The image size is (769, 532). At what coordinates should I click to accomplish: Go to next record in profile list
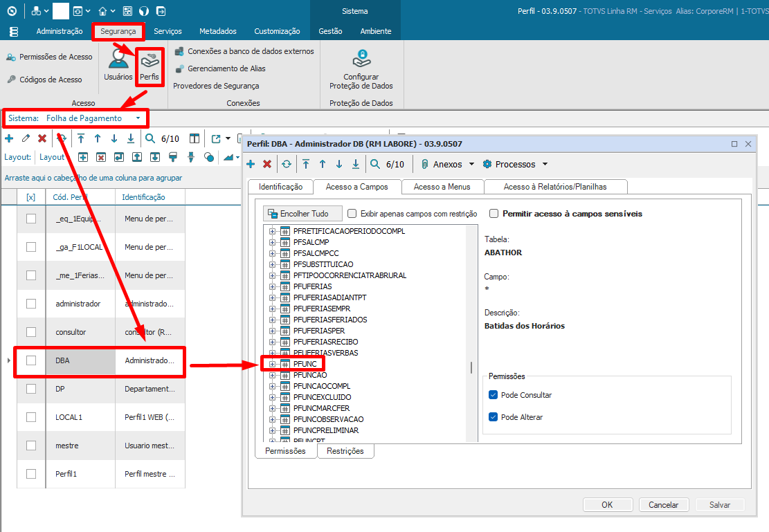point(114,139)
